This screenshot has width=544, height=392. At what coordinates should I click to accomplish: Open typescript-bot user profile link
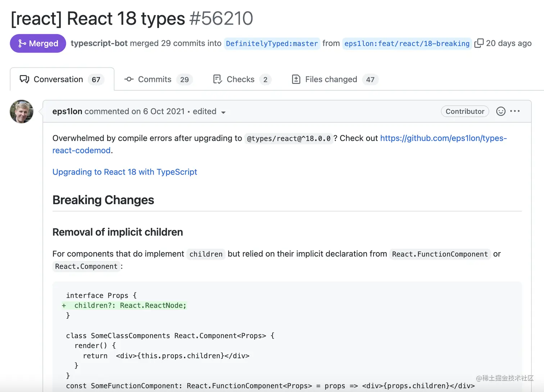pos(99,43)
